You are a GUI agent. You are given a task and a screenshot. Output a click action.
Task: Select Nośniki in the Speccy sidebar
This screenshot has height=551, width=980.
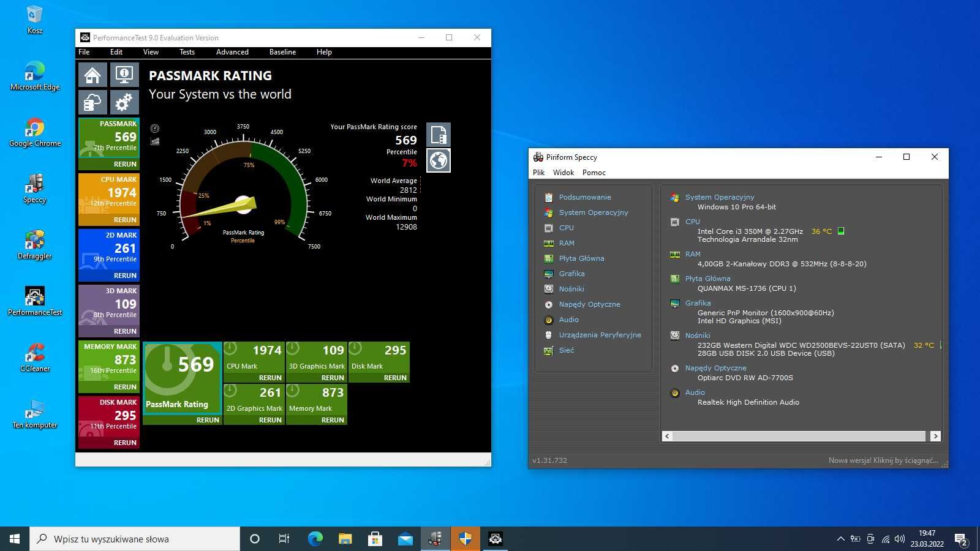pyautogui.click(x=571, y=289)
